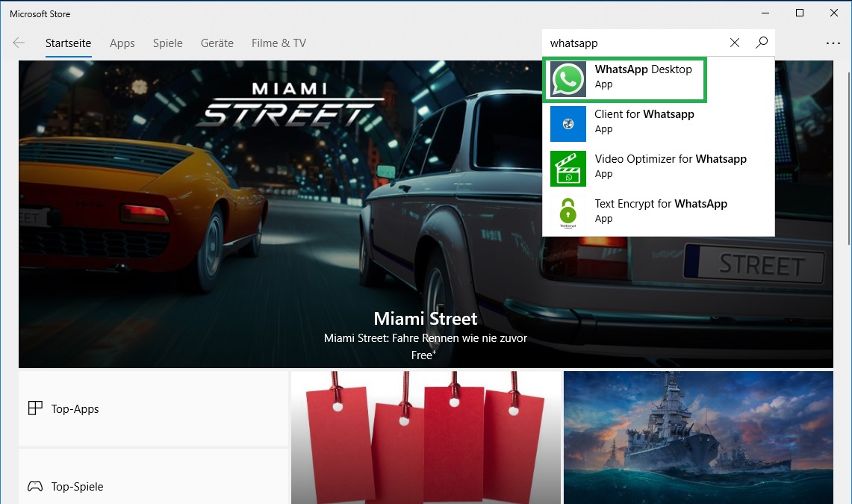Click the Text Encrypt for WhatsApp lock icon
The width and height of the screenshot is (852, 504).
[568, 214]
